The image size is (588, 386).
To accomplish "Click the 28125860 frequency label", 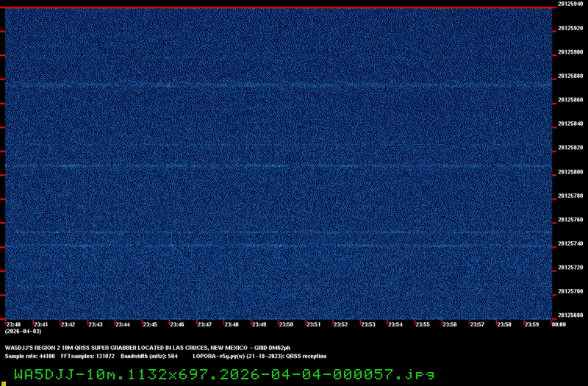I will click(570, 100).
